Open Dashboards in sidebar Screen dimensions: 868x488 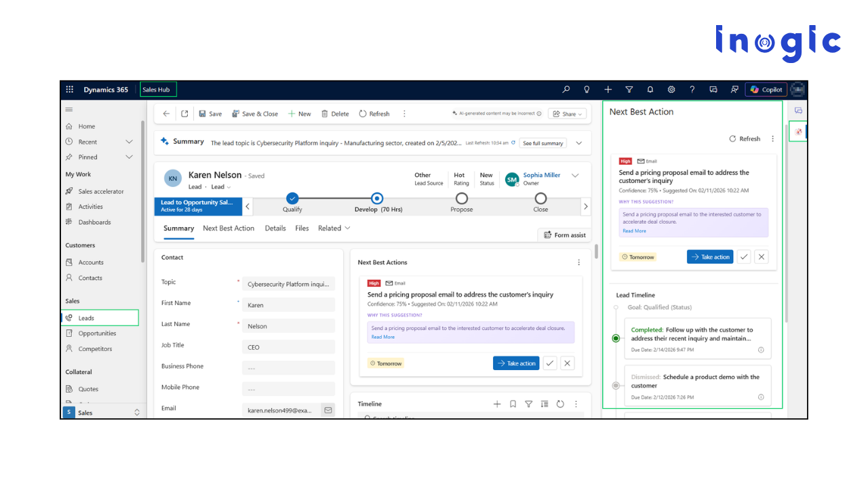(94, 222)
